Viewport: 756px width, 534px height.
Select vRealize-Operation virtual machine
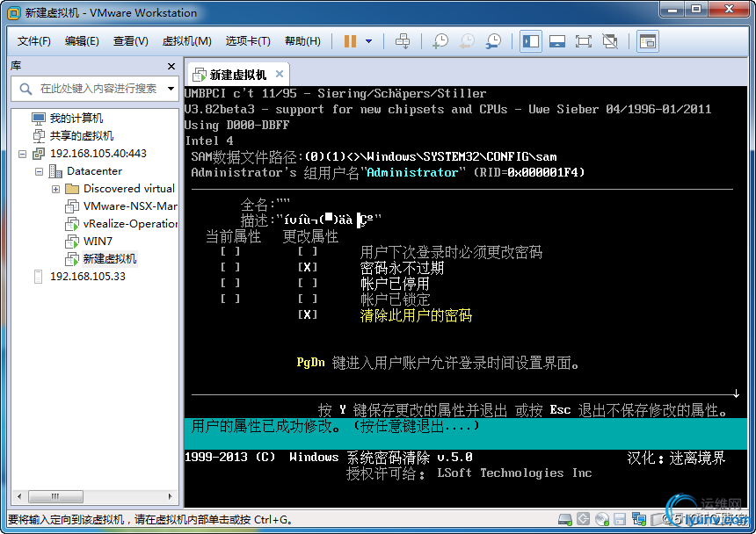[x=130, y=224]
